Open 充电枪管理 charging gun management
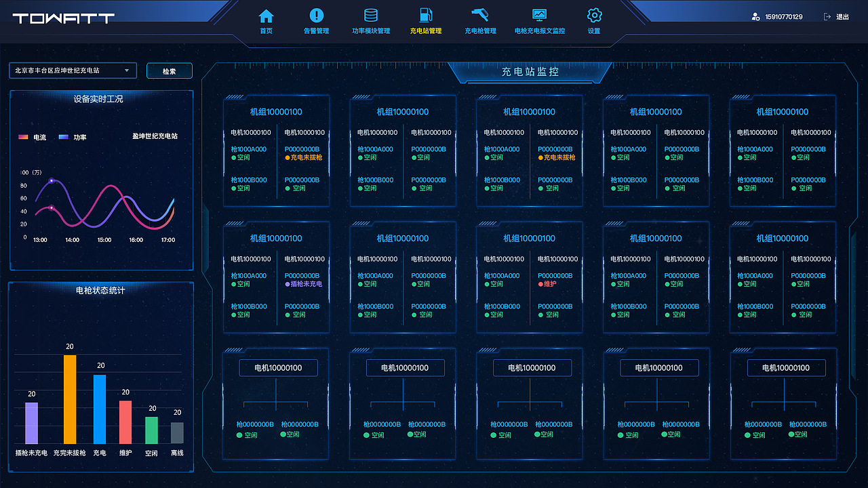Viewport: 868px width, 488px height. coord(479,20)
